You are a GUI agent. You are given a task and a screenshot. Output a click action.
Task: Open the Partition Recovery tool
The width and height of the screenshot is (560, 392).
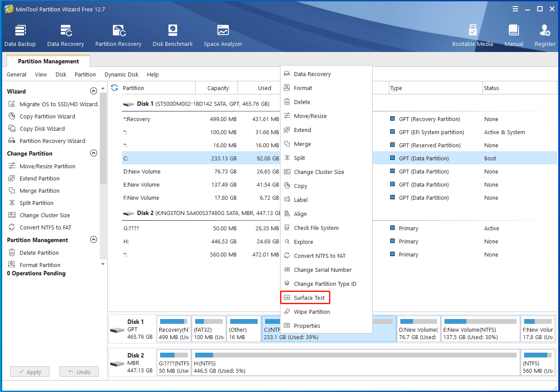click(118, 36)
